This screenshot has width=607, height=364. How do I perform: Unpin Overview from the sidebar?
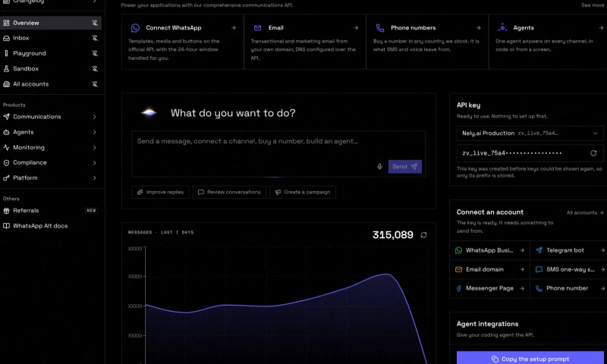click(94, 23)
